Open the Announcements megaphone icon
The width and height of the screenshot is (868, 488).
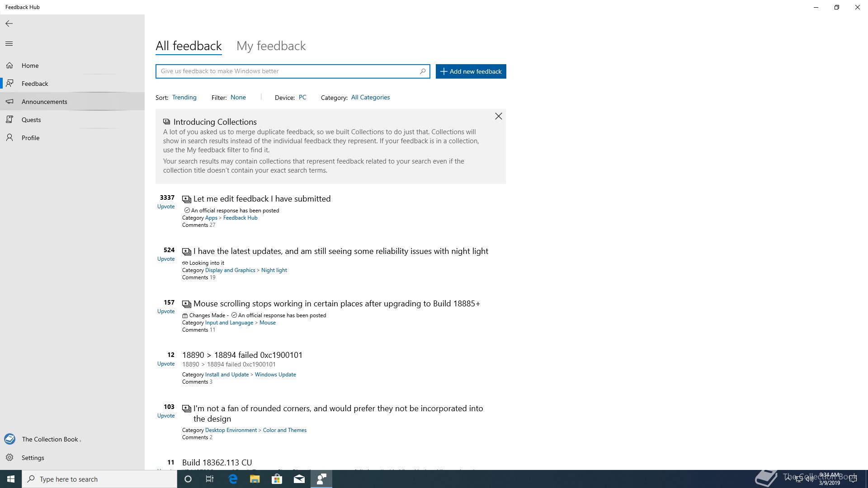tap(9, 102)
